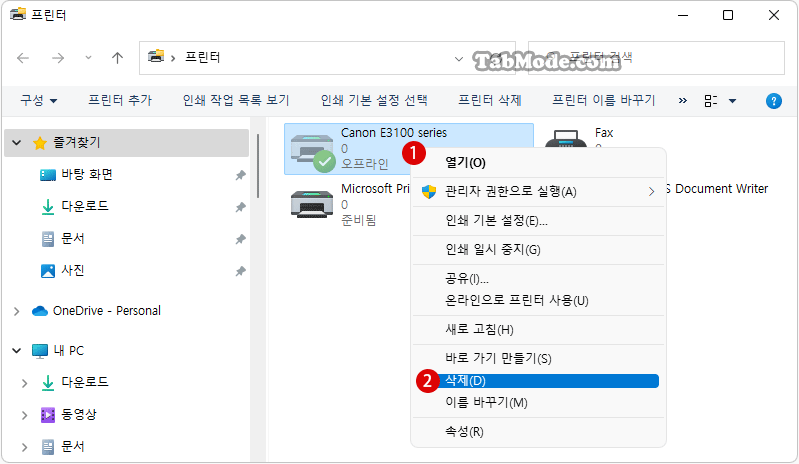799x464 pixels.
Task: Open the 구성 dropdown menu
Action: pos(39,100)
